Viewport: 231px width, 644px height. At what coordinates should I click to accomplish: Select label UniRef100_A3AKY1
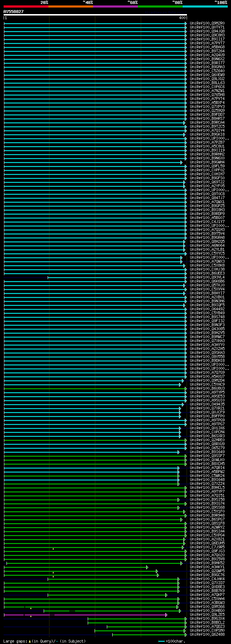(207, 567)
